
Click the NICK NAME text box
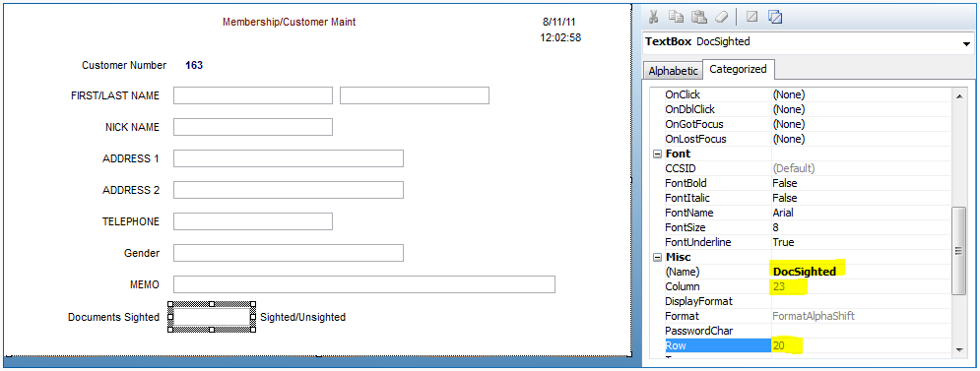click(x=253, y=127)
